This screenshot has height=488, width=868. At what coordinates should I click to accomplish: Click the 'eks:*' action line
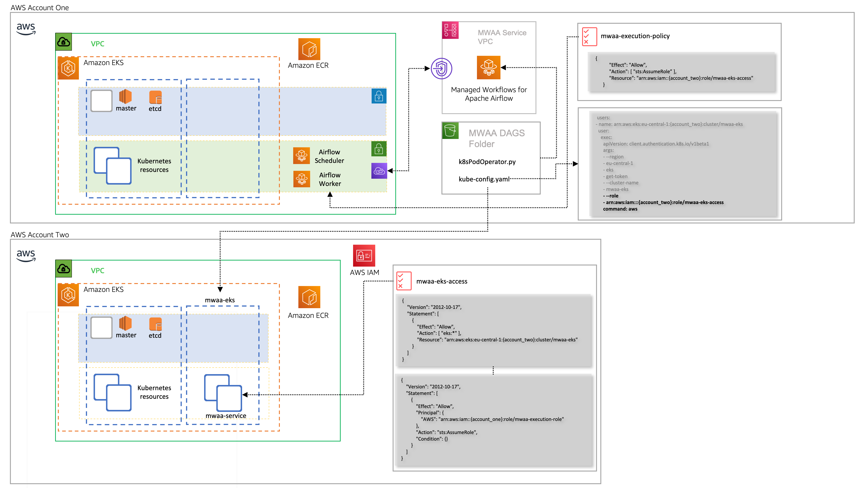[x=439, y=333]
